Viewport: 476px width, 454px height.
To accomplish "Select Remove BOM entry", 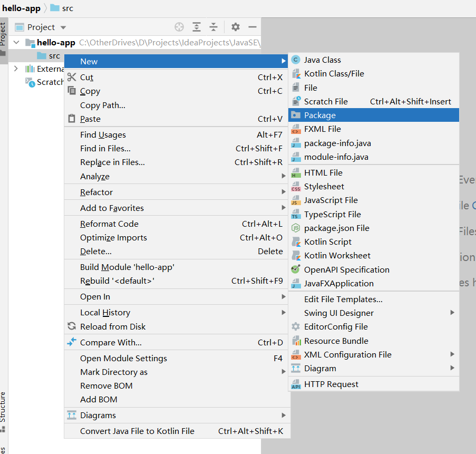I will (x=177, y=385).
